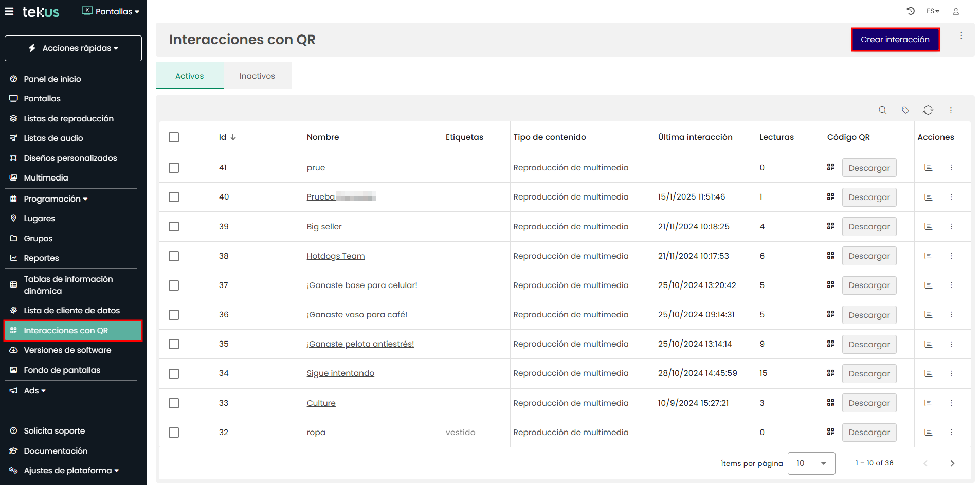Click QR code icon for Hotdogs Team
Viewport: 980px width, 485px height.
tap(830, 256)
